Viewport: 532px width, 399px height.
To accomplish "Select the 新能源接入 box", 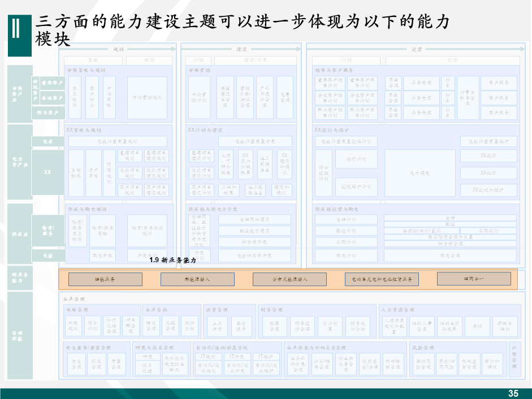I will coord(197,279).
